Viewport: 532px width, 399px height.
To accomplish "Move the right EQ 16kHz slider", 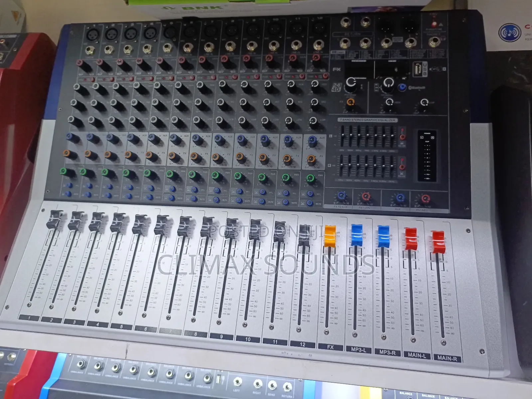I will [392, 167].
